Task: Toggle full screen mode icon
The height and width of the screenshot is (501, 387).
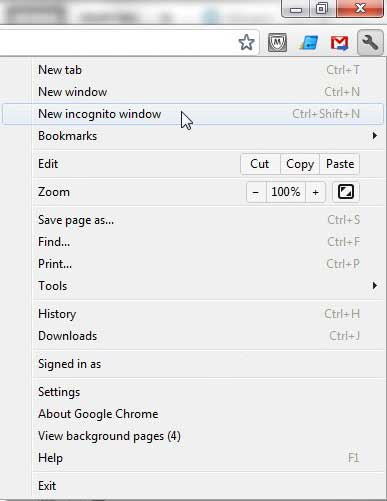Action: click(x=346, y=192)
